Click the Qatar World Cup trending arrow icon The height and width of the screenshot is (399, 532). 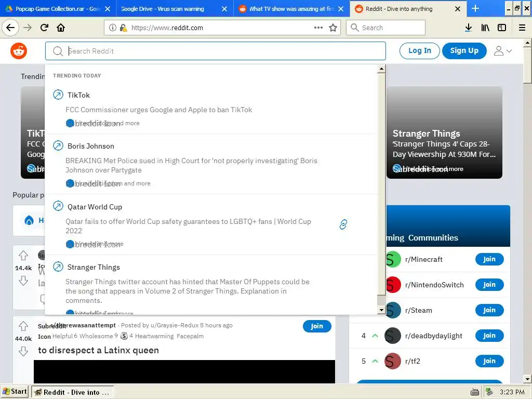pyautogui.click(x=58, y=206)
